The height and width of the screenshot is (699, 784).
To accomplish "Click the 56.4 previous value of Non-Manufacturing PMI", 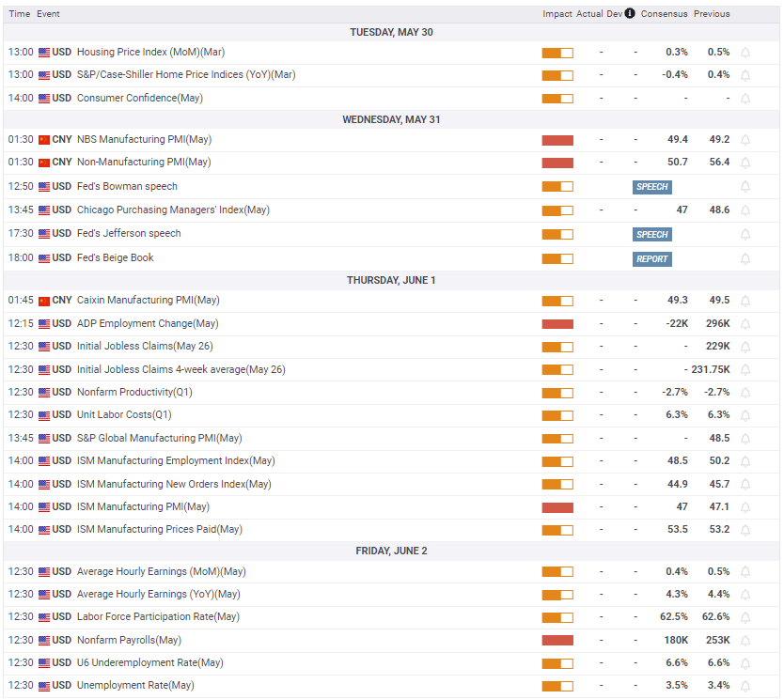I will point(719,163).
